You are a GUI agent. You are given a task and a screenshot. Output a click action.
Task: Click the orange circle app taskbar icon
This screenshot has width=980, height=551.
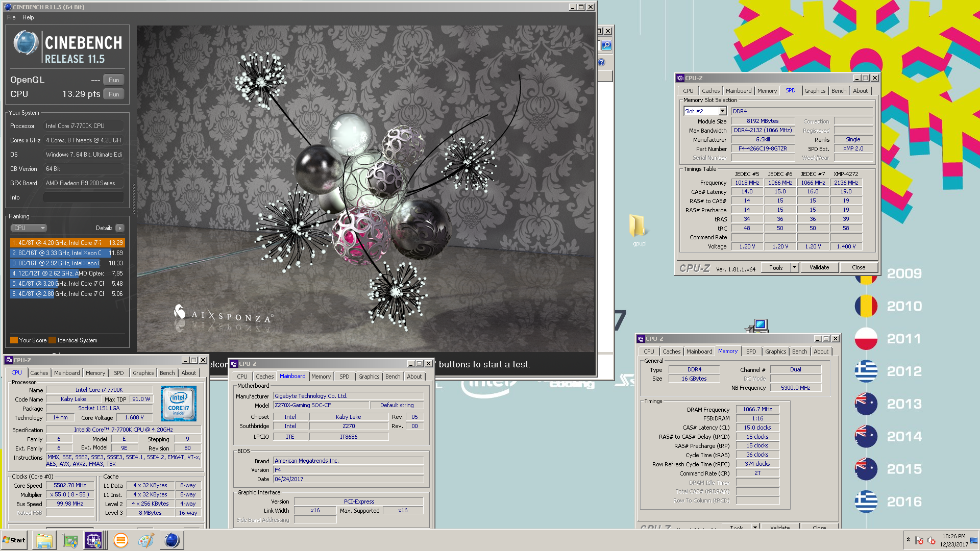point(121,540)
